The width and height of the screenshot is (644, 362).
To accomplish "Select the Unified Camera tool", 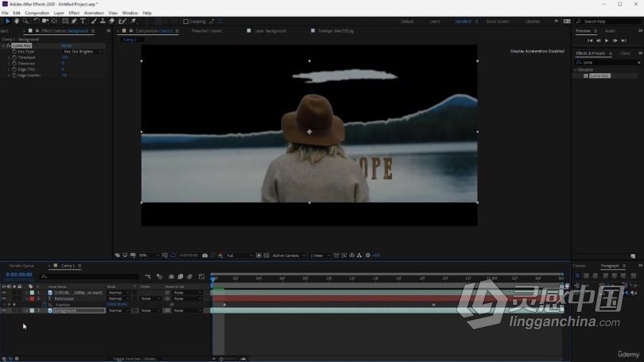I will [45, 21].
